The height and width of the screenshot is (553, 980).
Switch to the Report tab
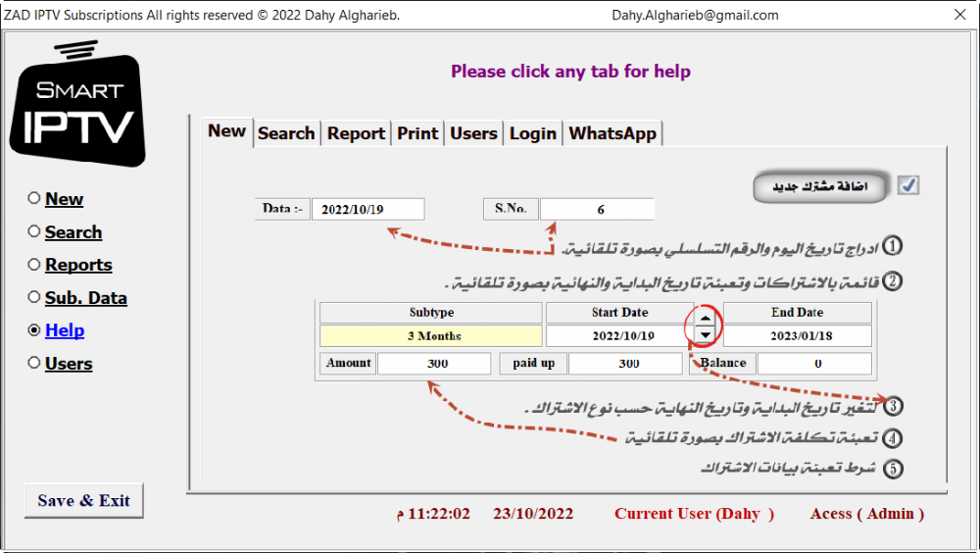click(356, 133)
